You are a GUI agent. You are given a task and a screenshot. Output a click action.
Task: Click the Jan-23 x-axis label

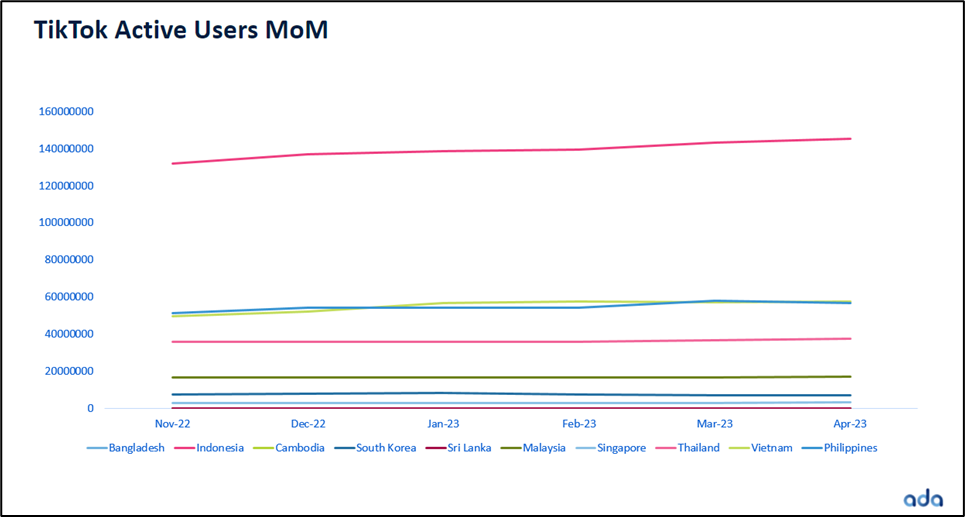[444, 424]
